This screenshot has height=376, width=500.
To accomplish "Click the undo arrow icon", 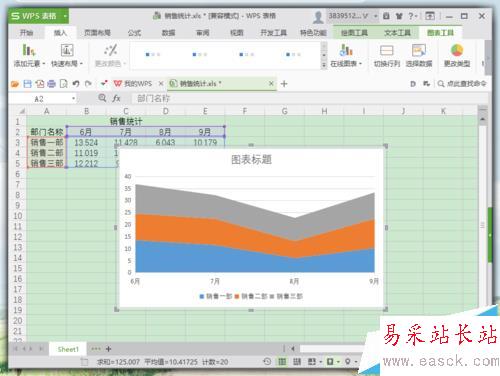I will [76, 84].
